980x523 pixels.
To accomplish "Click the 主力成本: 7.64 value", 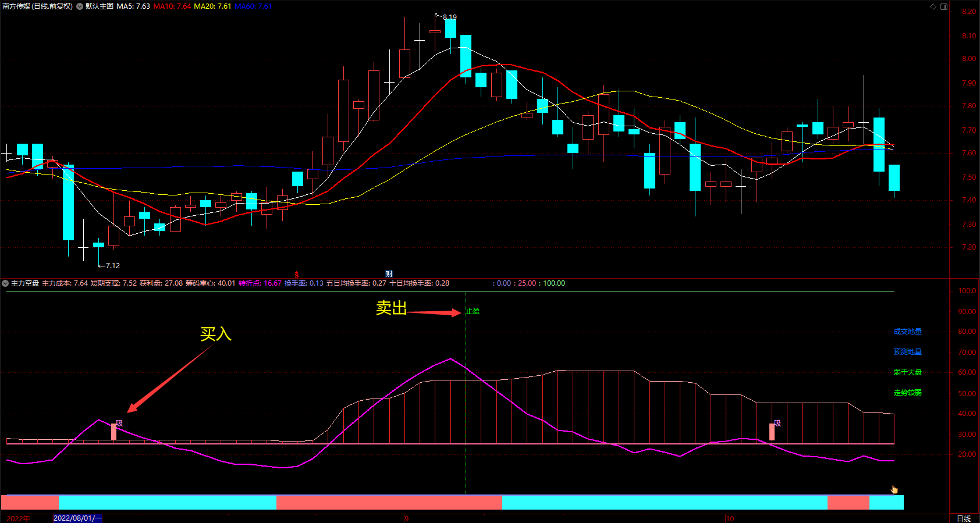I will tap(65, 283).
